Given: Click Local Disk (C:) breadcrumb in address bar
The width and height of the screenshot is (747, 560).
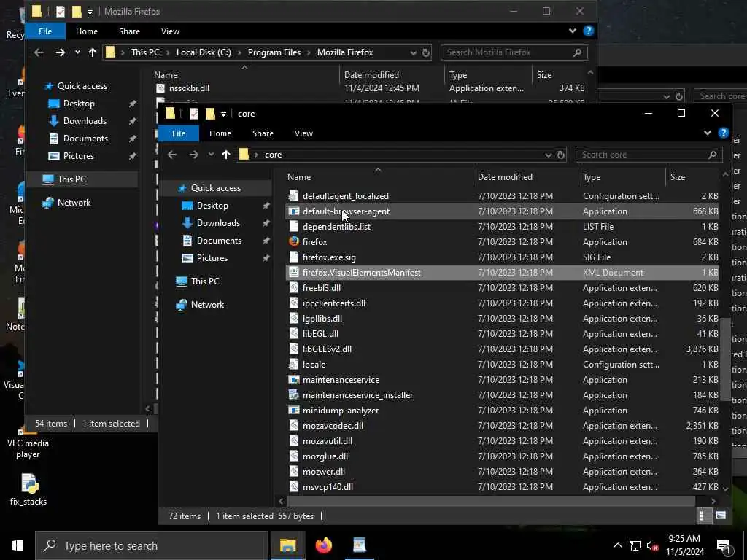Looking at the screenshot, I should click(x=204, y=52).
